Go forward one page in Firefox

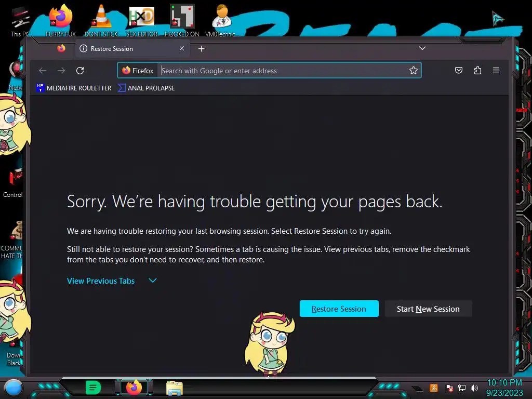pyautogui.click(x=61, y=71)
